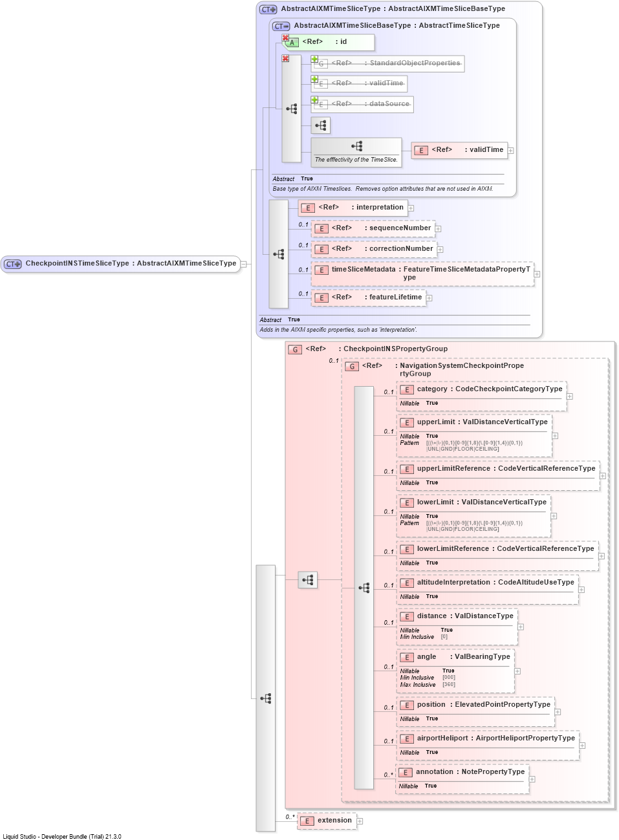Select the element icon of upperLimit
Image resolution: width=619 pixels, height=840 pixels.
click(x=407, y=423)
